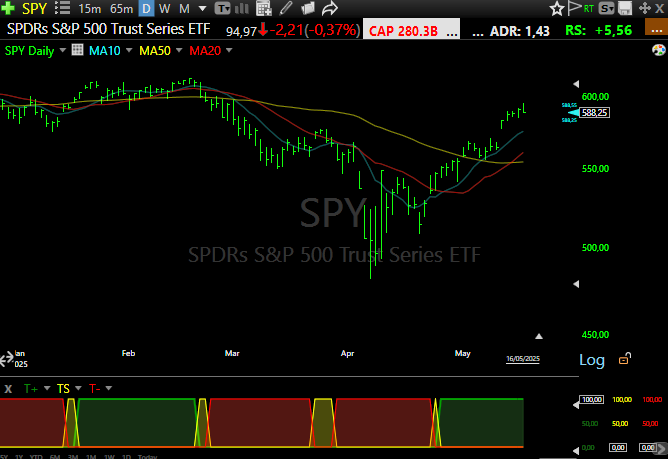Viewport: 668px width, 459px height.
Task: Click the red -2,21 change value
Action: (287, 30)
